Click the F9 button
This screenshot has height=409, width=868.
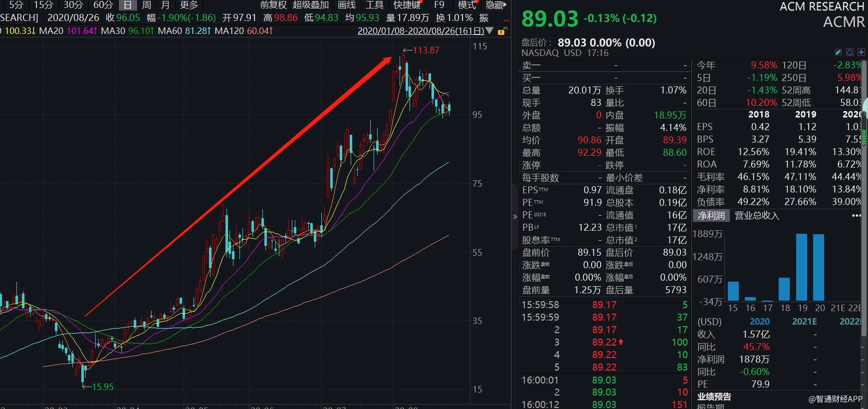[x=439, y=5]
